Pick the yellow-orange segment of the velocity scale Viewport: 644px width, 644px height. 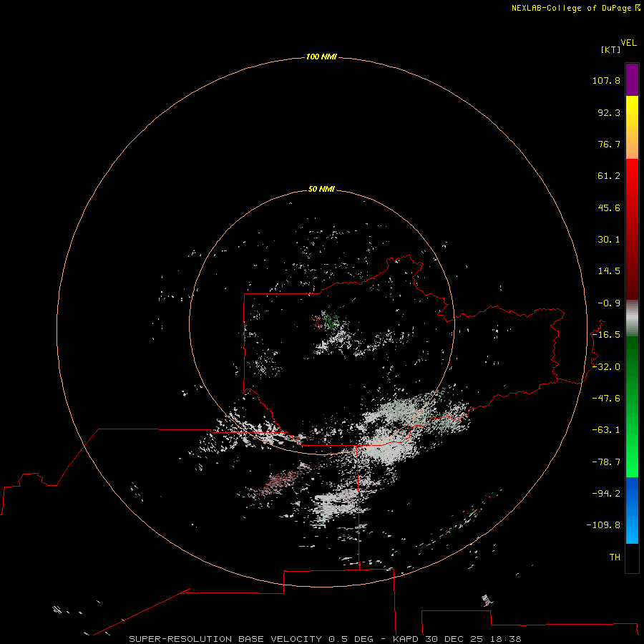[x=632, y=127]
